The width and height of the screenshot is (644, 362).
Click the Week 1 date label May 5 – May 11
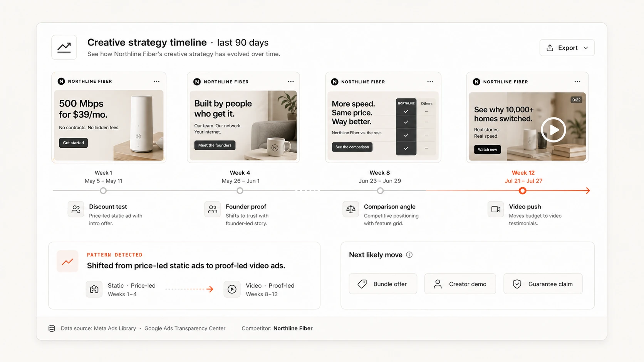[x=103, y=181]
